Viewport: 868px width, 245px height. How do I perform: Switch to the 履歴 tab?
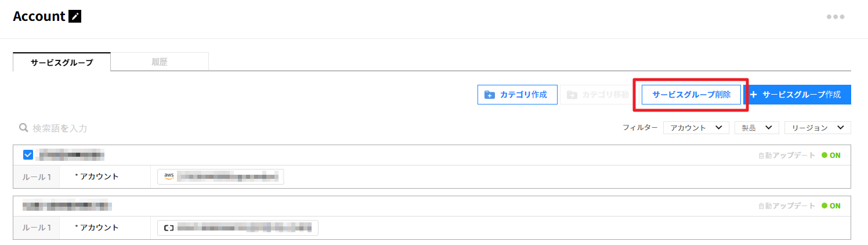159,62
